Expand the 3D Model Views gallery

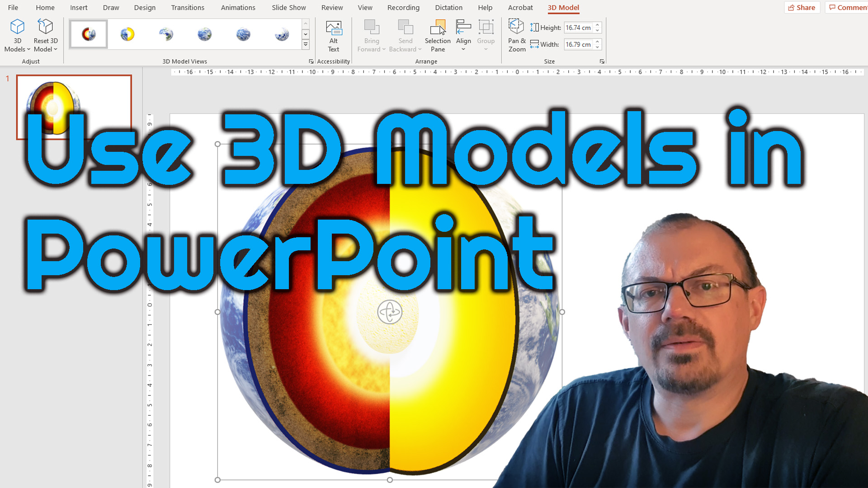click(306, 44)
